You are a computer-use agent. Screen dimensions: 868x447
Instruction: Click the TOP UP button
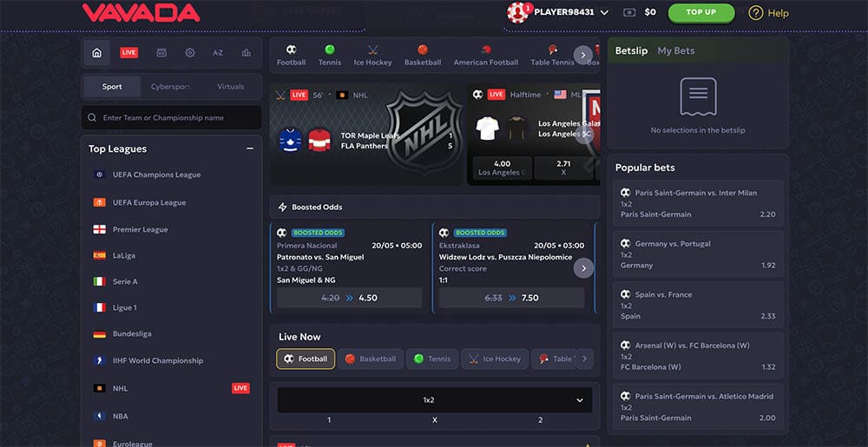[701, 12]
